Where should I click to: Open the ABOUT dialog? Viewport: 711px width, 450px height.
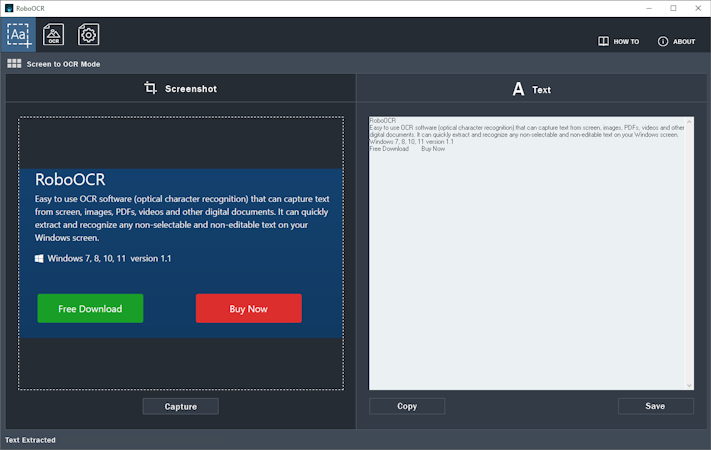click(x=676, y=41)
